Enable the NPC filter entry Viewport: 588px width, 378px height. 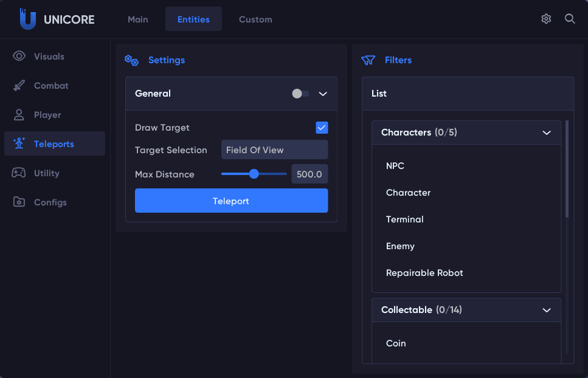(395, 166)
